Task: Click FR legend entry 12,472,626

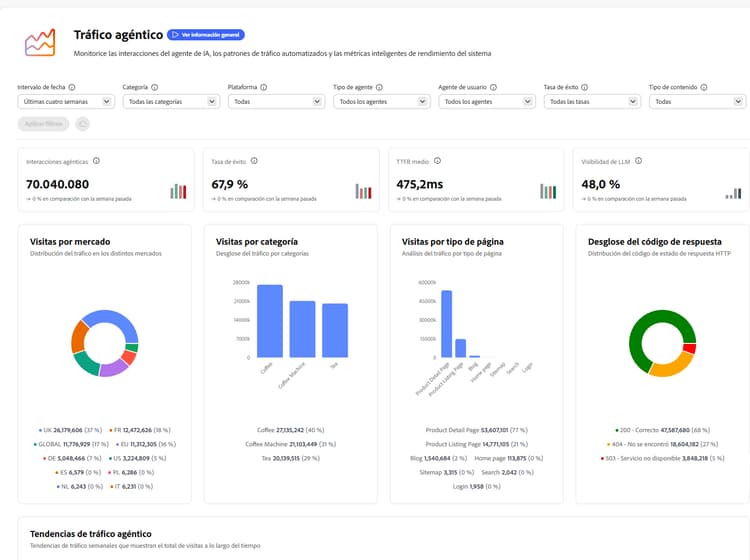Action: [140, 430]
